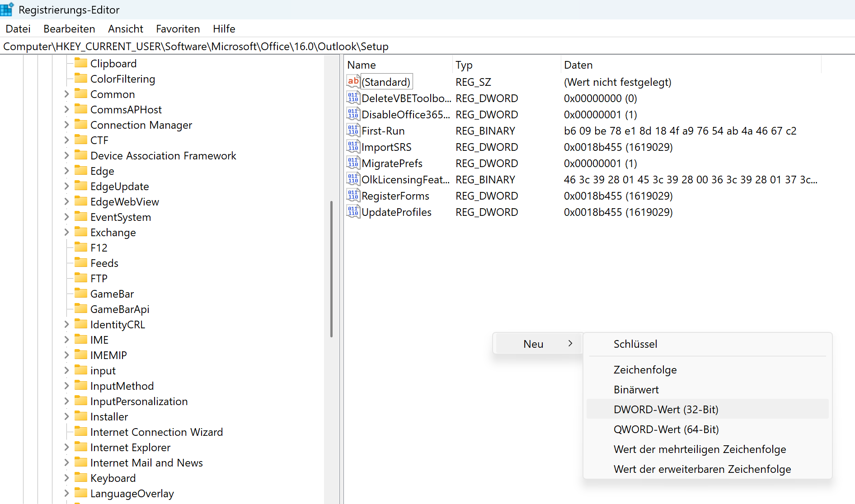Expand the Exchange tree node
The height and width of the screenshot is (504, 855).
point(66,232)
